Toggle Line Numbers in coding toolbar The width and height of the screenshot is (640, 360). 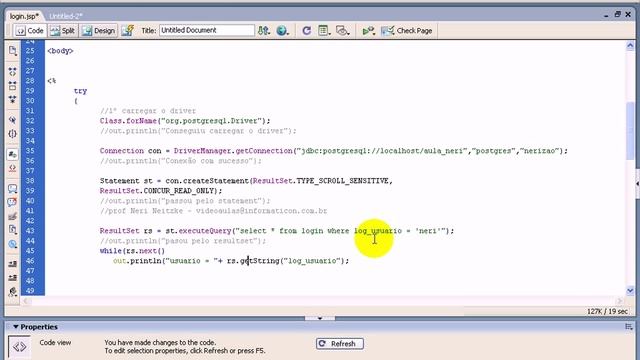[x=13, y=154]
